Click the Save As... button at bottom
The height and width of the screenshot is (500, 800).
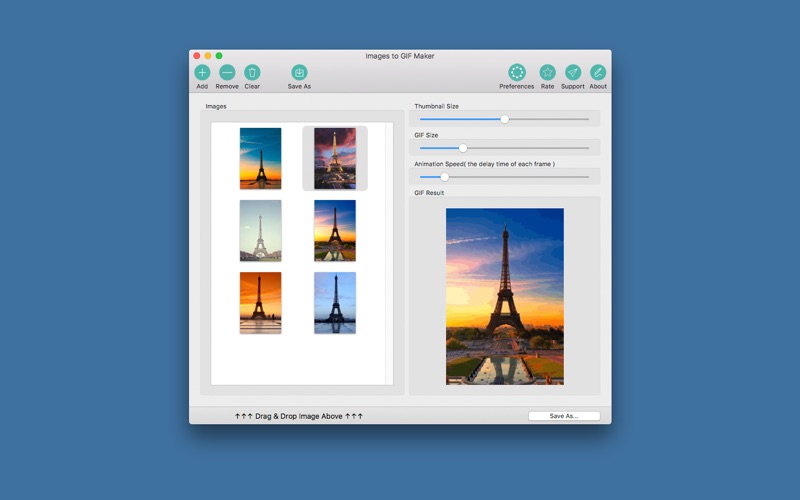point(564,416)
